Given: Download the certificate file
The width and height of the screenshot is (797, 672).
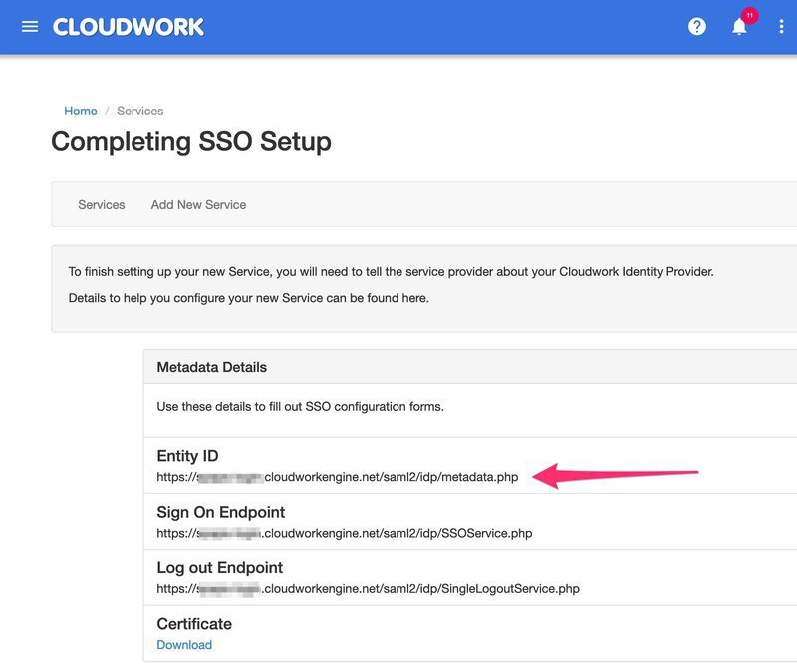Looking at the screenshot, I should [x=184, y=644].
